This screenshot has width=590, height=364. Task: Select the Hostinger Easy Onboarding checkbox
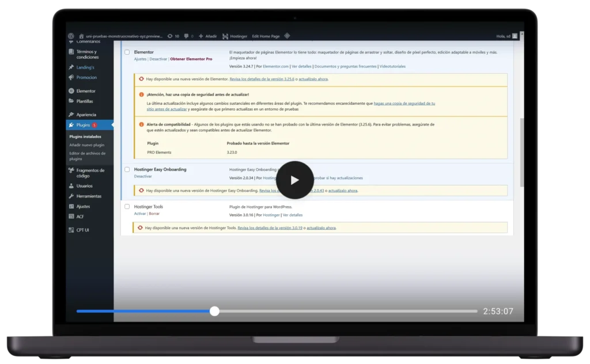point(127,169)
